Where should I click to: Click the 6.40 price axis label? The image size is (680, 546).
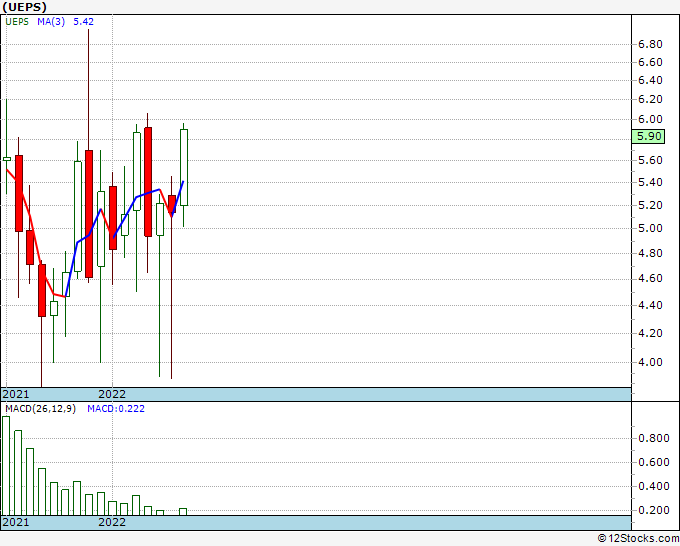(x=650, y=80)
